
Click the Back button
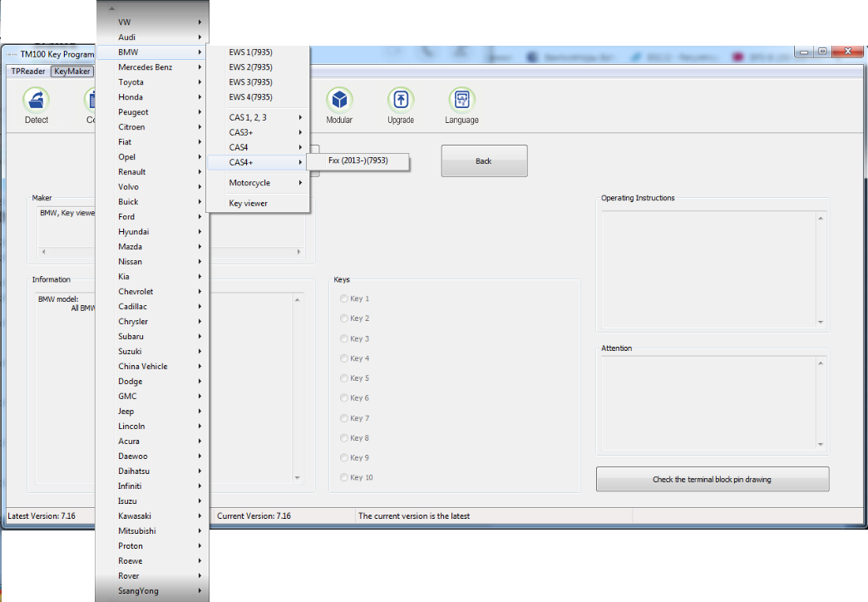pyautogui.click(x=484, y=161)
